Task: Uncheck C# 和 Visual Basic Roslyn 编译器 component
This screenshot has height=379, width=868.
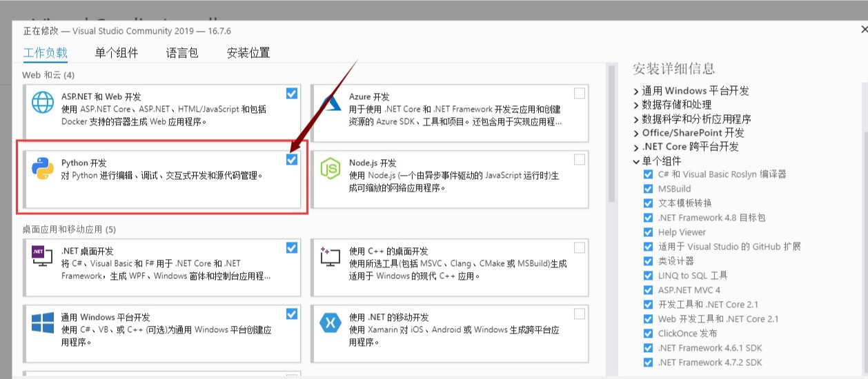Action: click(648, 174)
